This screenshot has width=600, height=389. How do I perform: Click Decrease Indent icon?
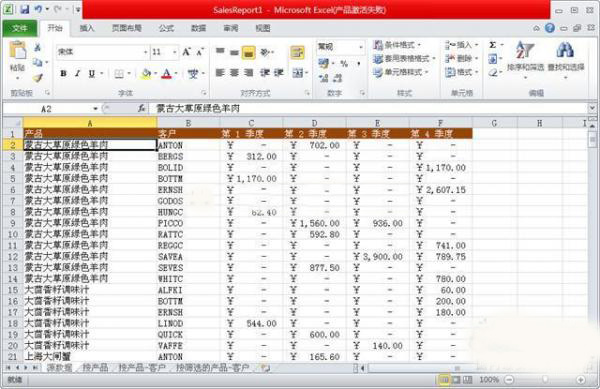tap(265, 73)
